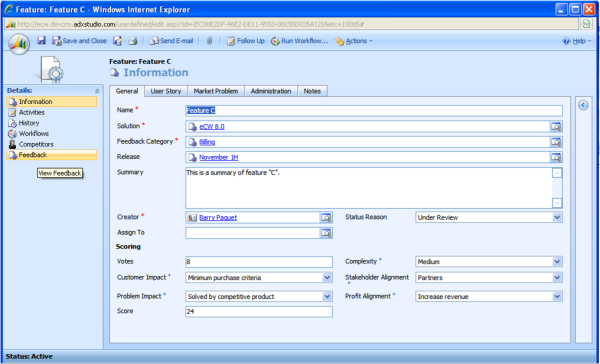Switch to the Administration tab
Viewport: 600px width, 364px height.
tap(271, 91)
